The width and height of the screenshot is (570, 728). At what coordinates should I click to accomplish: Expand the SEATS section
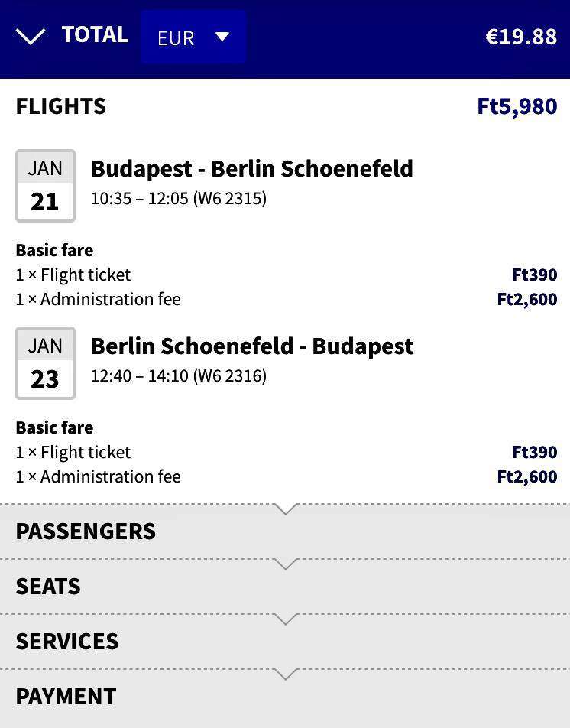(285, 587)
